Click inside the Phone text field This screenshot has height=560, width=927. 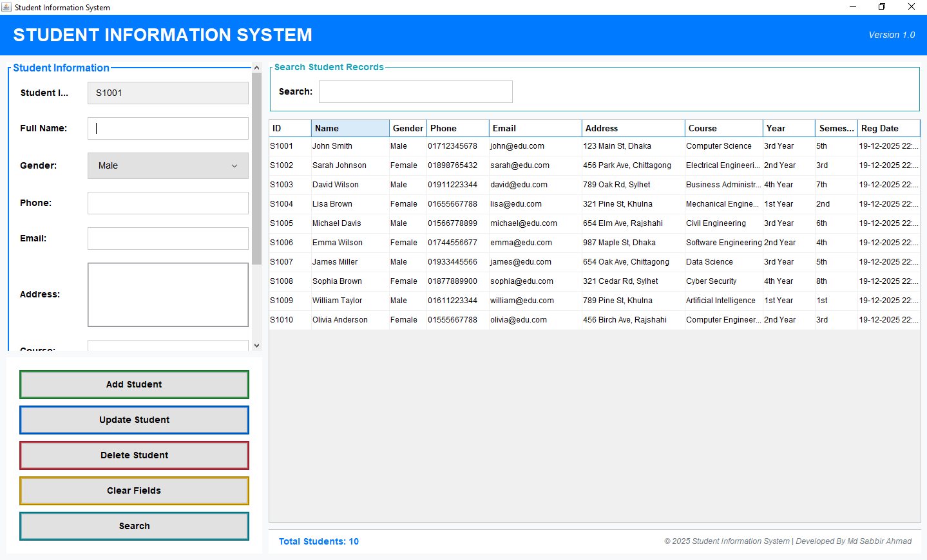[167, 203]
